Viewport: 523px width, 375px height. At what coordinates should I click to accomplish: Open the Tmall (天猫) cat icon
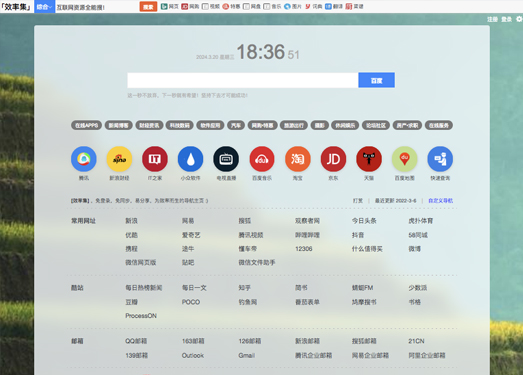click(369, 159)
